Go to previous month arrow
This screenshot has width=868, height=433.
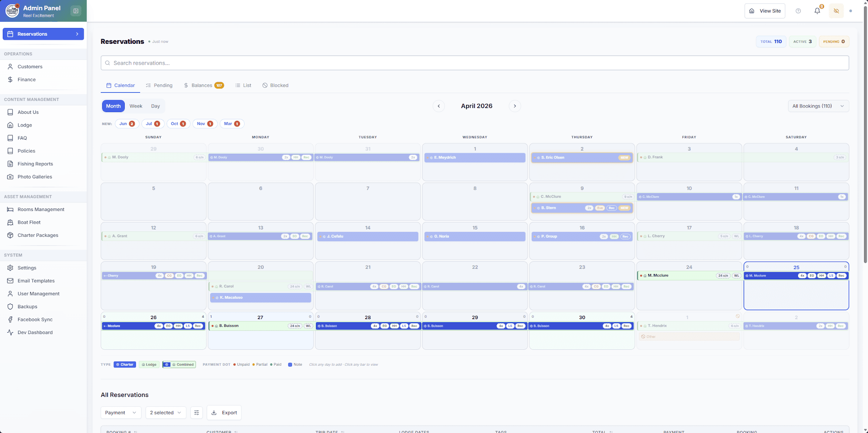(439, 106)
